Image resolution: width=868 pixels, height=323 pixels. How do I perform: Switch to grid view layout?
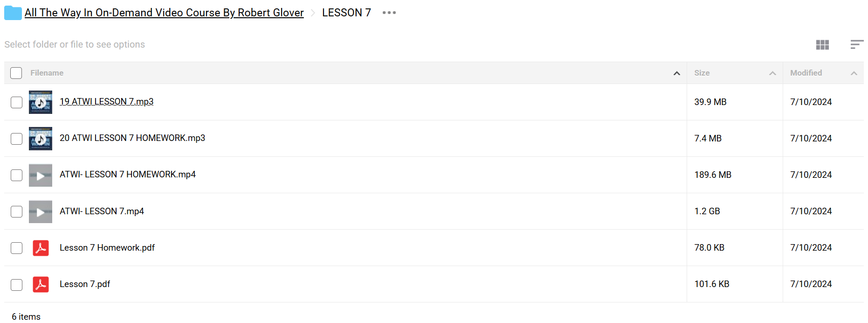[822, 45]
